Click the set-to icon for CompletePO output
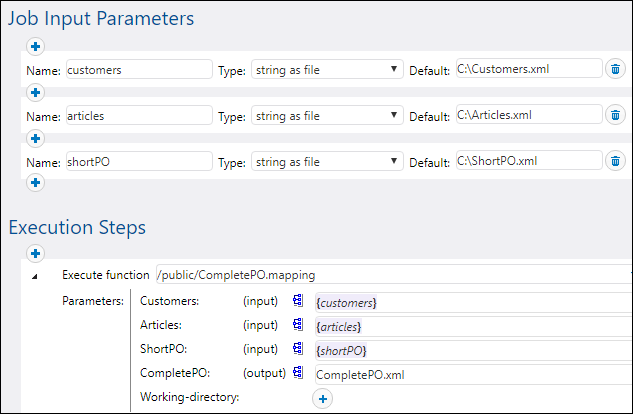Viewport: 633px width, 414px height. [298, 374]
